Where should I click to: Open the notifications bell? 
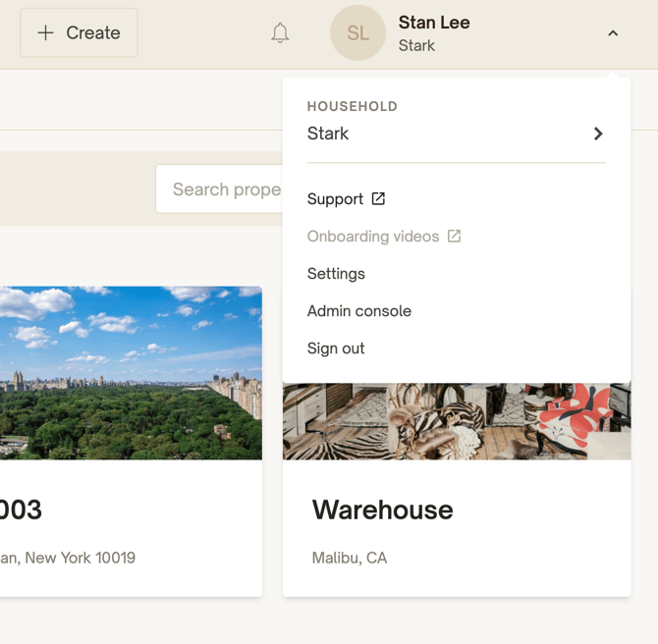[x=280, y=33]
